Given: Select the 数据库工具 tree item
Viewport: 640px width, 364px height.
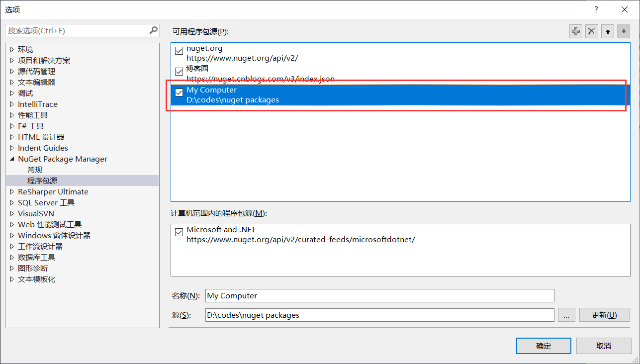Looking at the screenshot, I should tap(36, 258).
